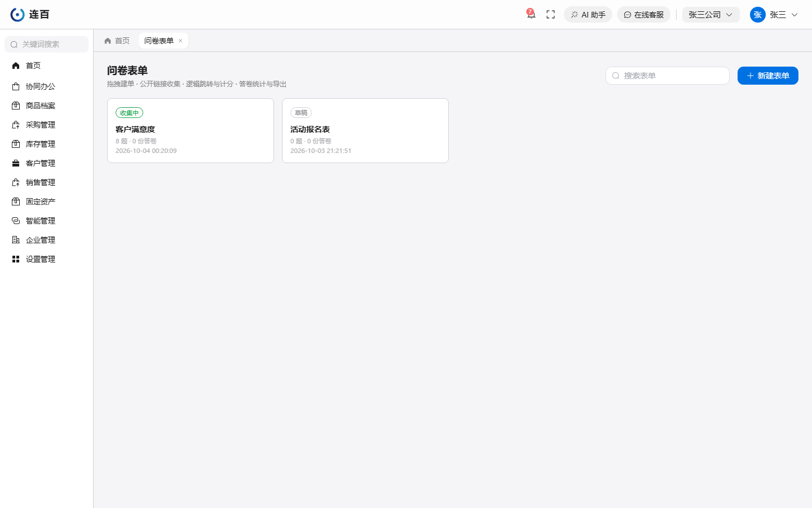Switch to the 首页 tab
The width and height of the screenshot is (812, 508).
click(117, 41)
